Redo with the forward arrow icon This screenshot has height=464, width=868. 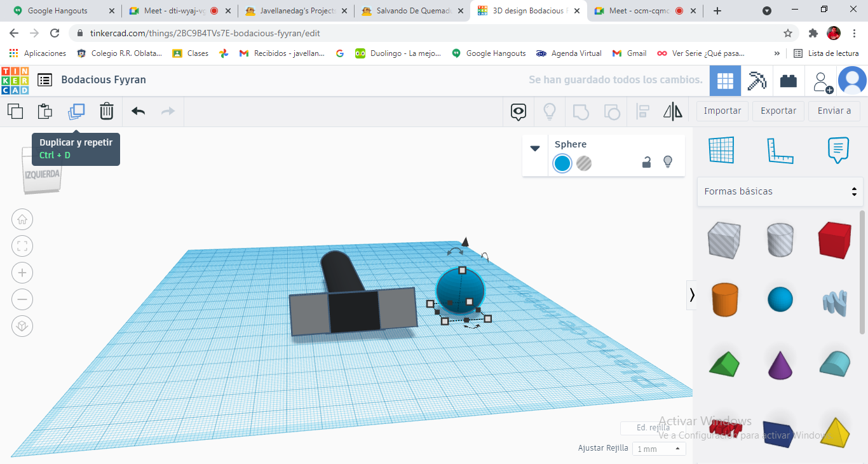(168, 111)
